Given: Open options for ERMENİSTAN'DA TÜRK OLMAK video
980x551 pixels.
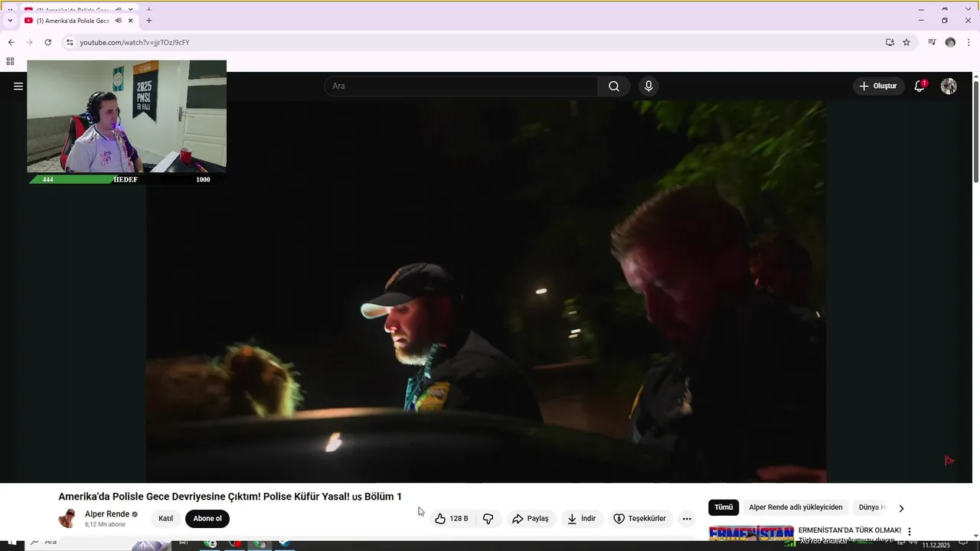Looking at the screenshot, I should point(910,531).
